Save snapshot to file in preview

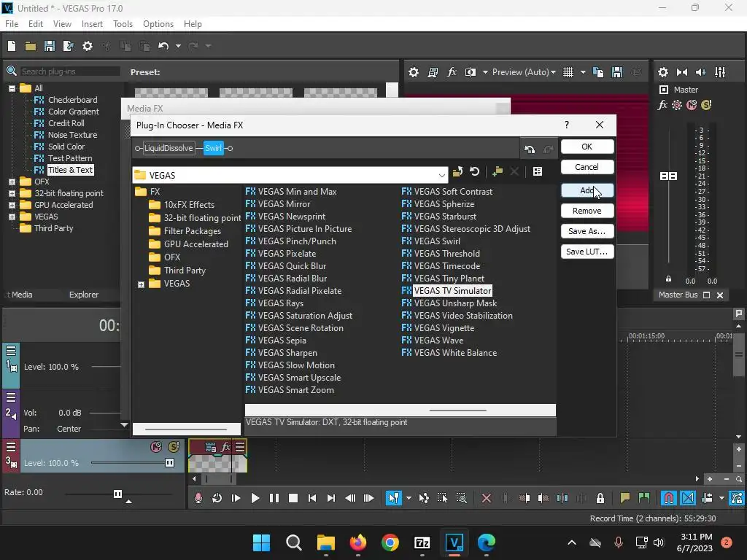[617, 72]
